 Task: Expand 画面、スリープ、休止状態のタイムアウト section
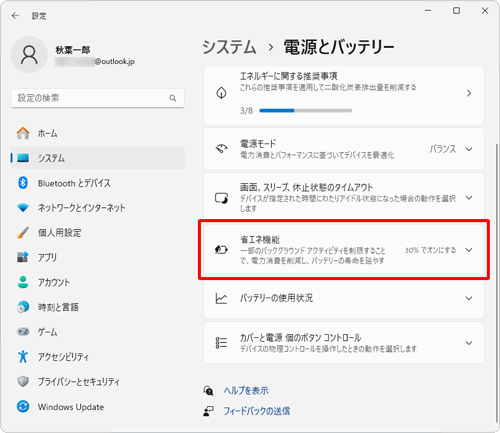coord(469,198)
